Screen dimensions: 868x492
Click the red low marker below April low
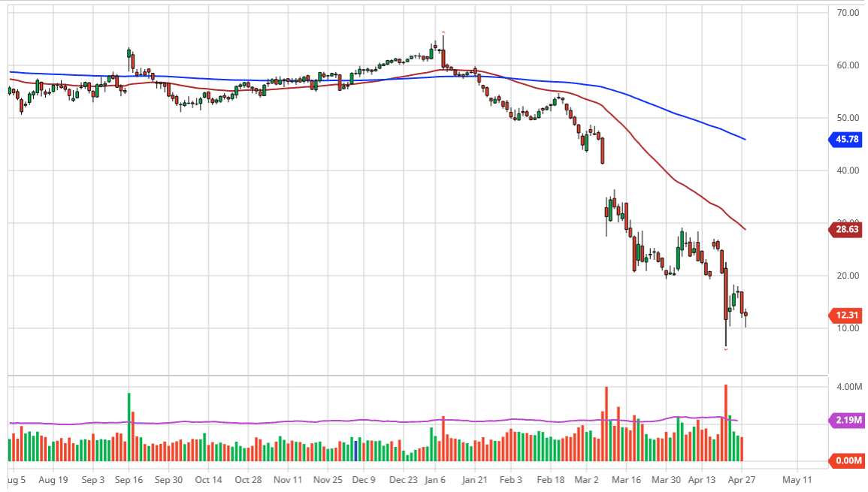click(x=726, y=350)
